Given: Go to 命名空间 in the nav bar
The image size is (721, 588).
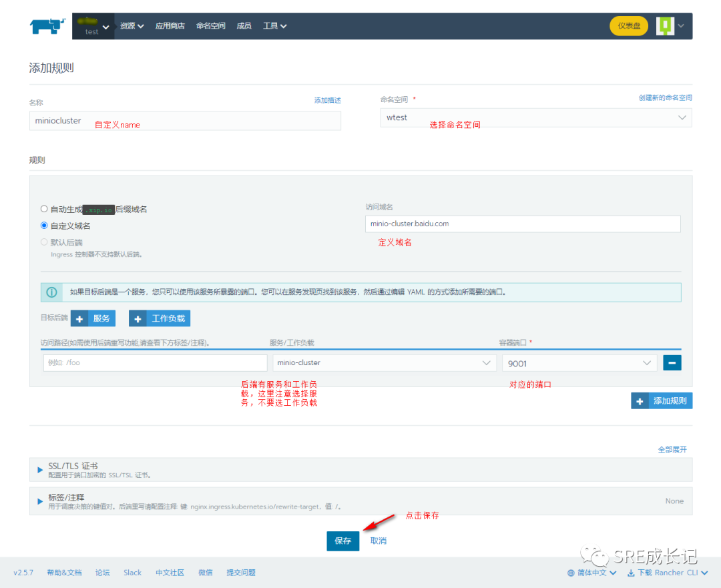Looking at the screenshot, I should (x=210, y=26).
